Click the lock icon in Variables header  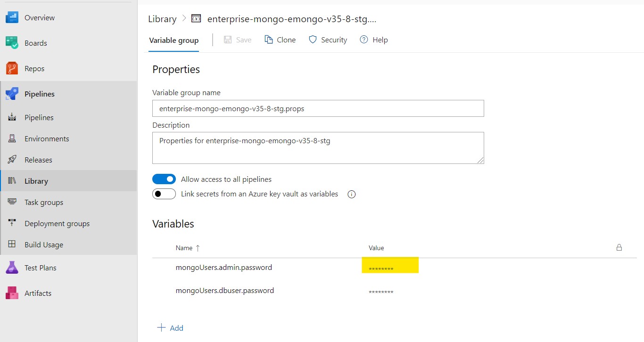(x=619, y=247)
